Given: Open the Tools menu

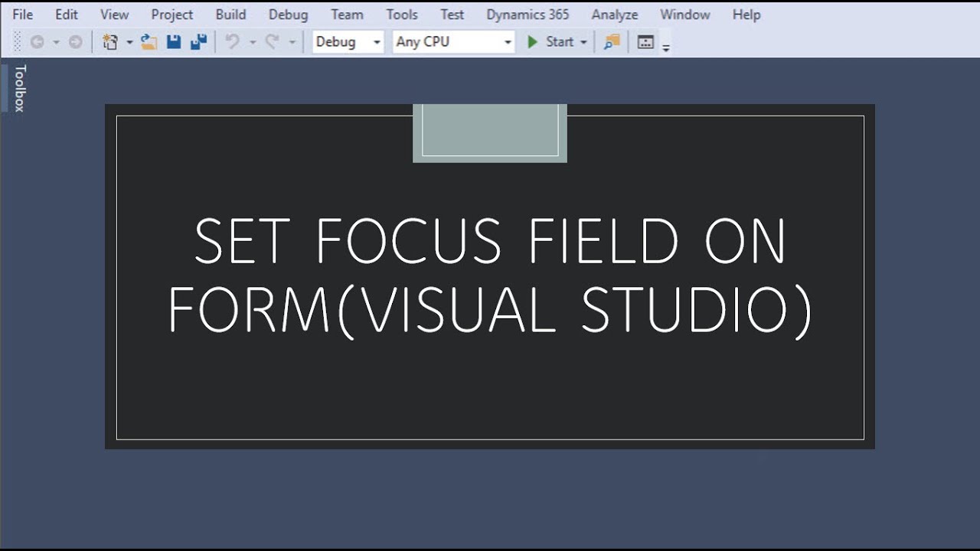Looking at the screenshot, I should [x=402, y=15].
